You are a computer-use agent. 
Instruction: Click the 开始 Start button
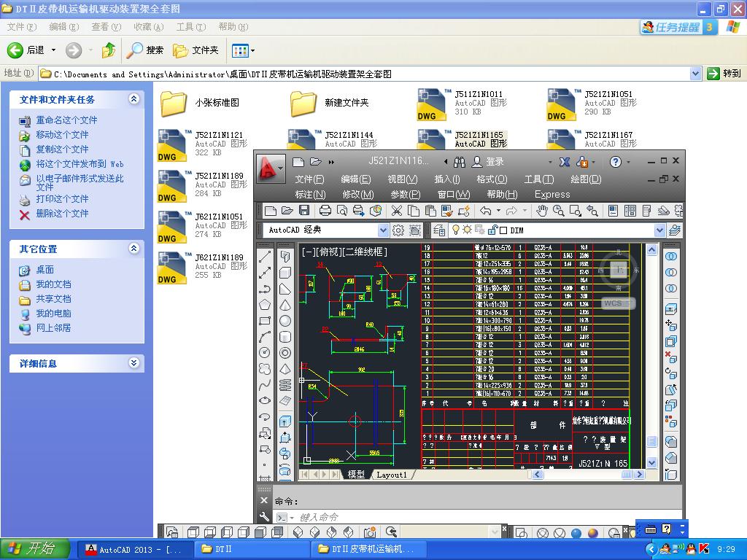(35, 549)
